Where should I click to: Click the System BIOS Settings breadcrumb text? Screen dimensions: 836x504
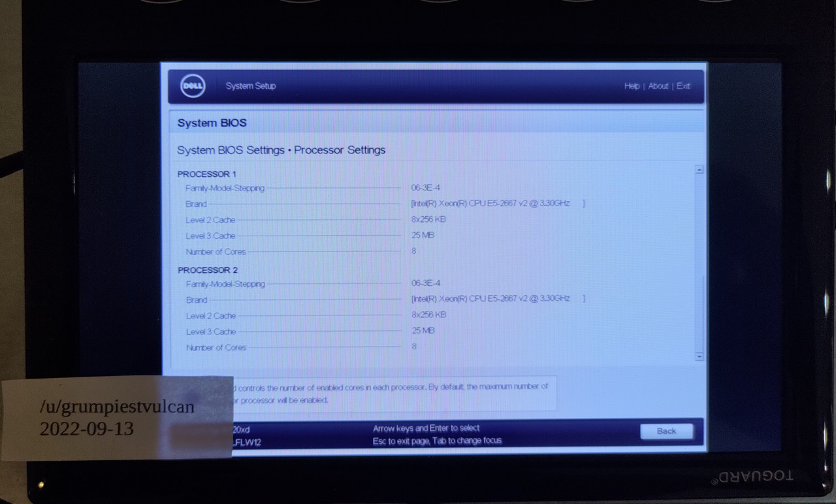click(x=231, y=150)
